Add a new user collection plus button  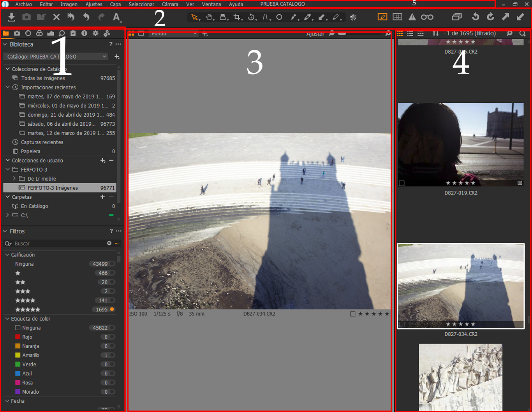[x=102, y=160]
